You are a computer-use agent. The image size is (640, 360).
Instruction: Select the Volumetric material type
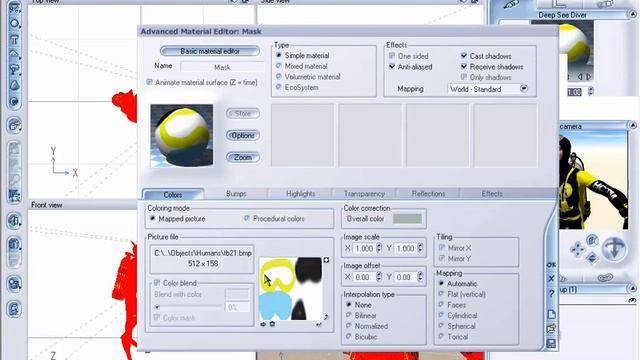point(279,76)
